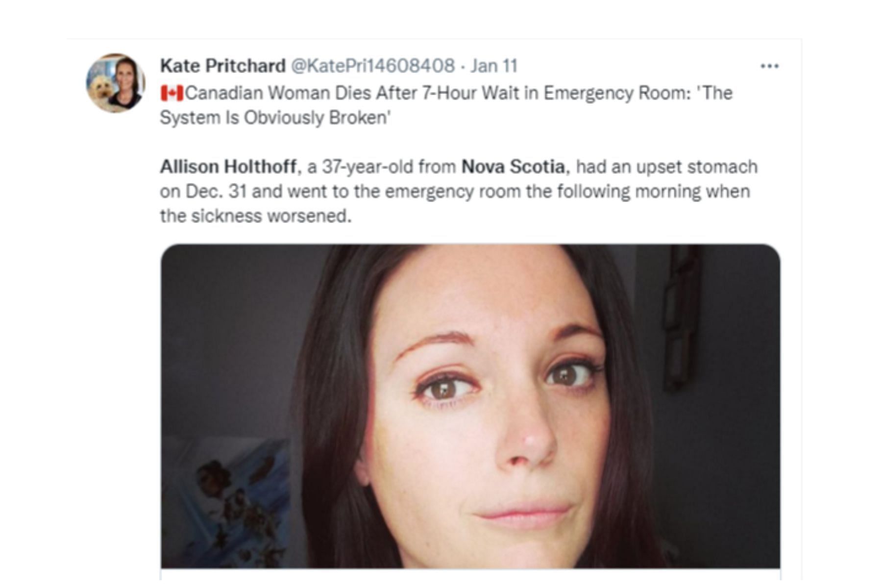Click the phrase 'the sickness worsened.'

pyautogui.click(x=256, y=216)
